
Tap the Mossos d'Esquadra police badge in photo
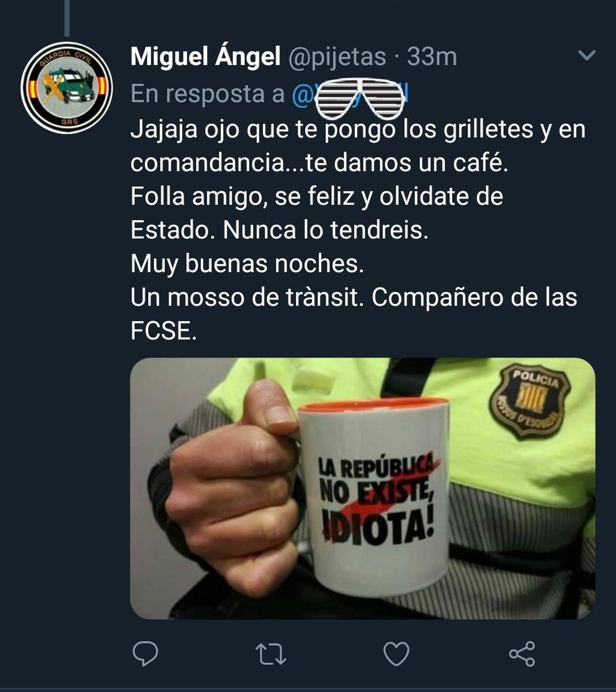pyautogui.click(x=531, y=399)
